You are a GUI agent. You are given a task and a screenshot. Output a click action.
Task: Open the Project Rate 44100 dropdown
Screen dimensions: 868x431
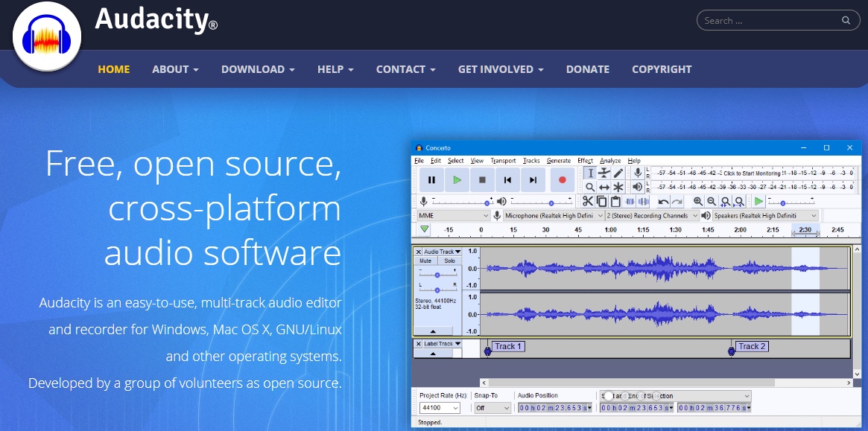coord(440,408)
